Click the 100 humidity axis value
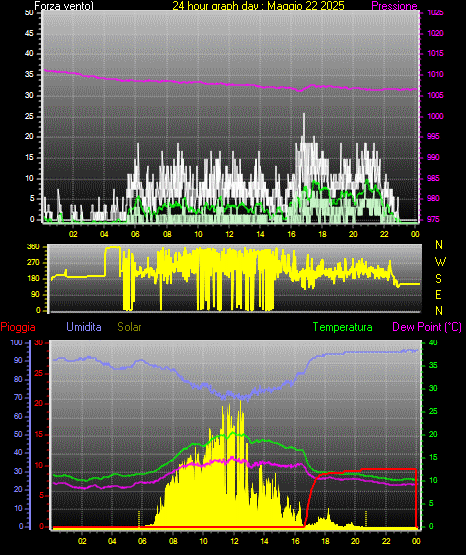 (16, 342)
